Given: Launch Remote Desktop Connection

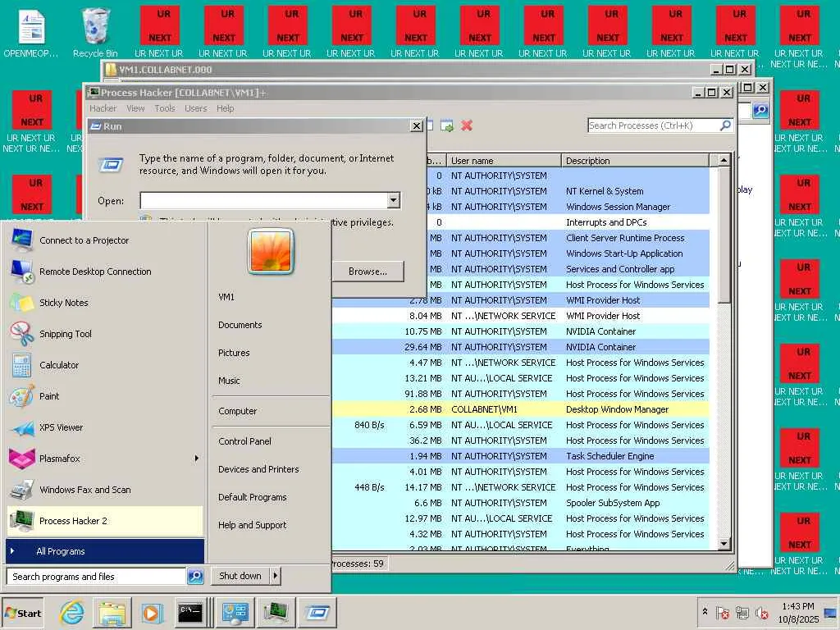Looking at the screenshot, I should (x=105, y=272).
